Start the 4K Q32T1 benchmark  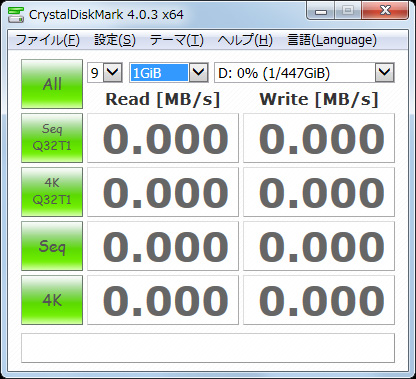click(52, 192)
